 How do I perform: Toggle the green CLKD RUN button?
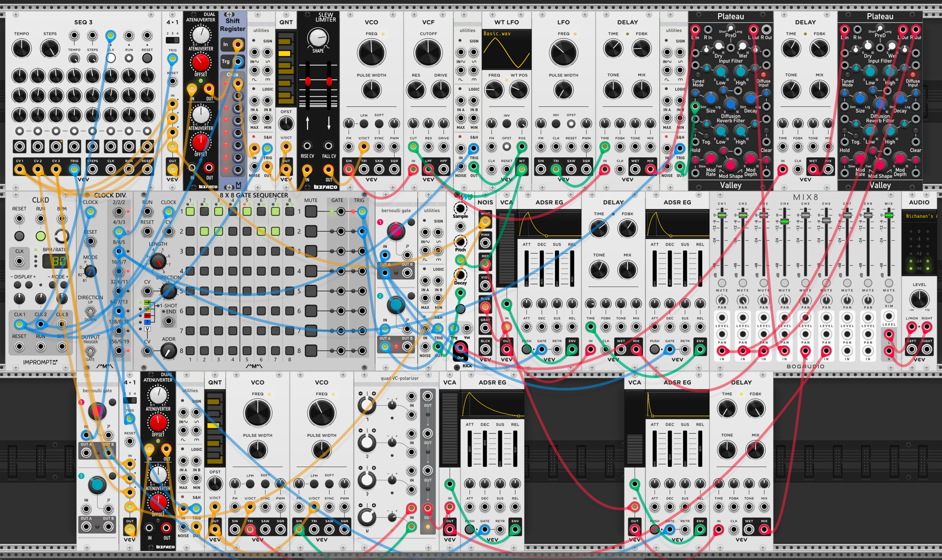[x=41, y=235]
